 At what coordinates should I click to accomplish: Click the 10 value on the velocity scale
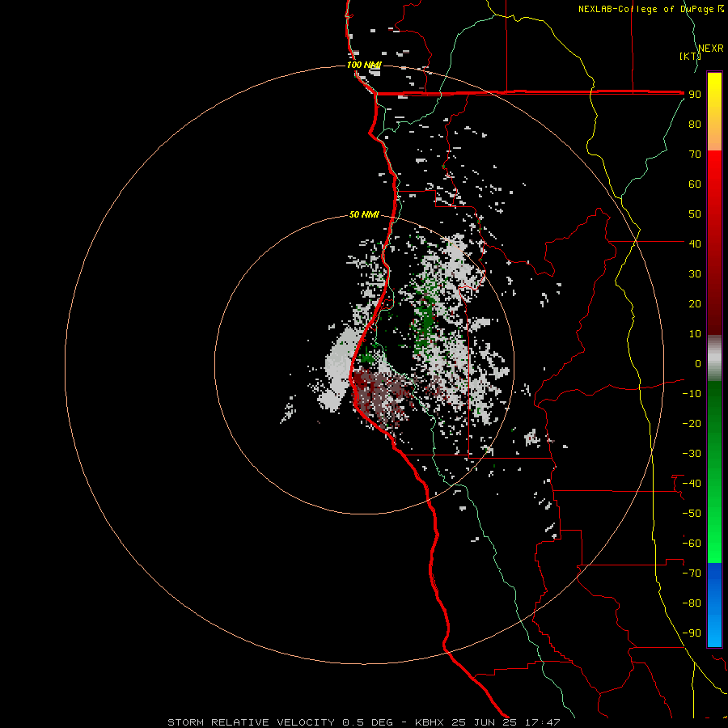coord(695,334)
